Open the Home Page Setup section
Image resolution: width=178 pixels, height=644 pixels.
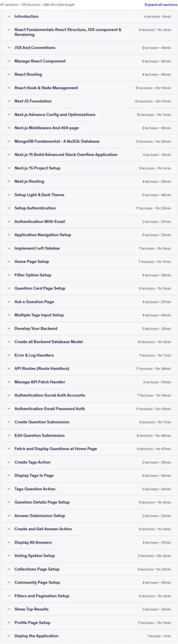tap(89, 262)
